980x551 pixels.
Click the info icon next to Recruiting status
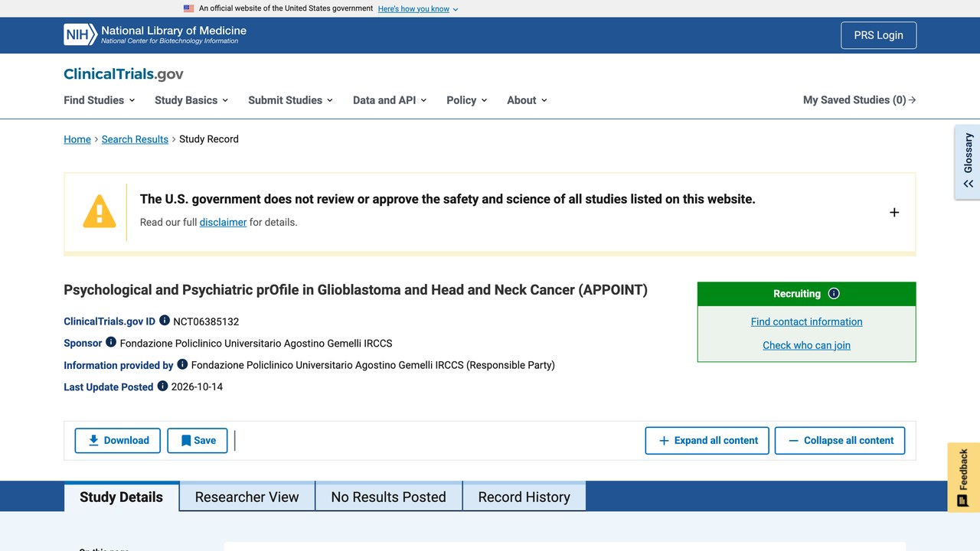tap(834, 293)
